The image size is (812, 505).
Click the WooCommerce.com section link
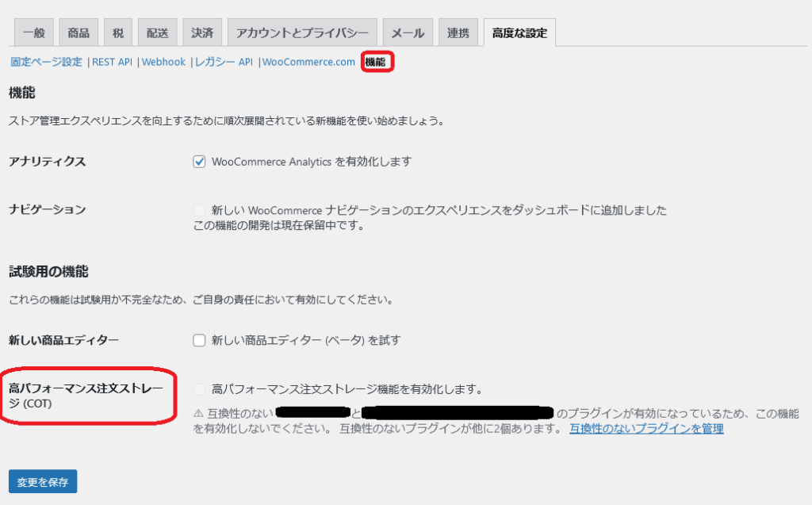click(x=308, y=62)
